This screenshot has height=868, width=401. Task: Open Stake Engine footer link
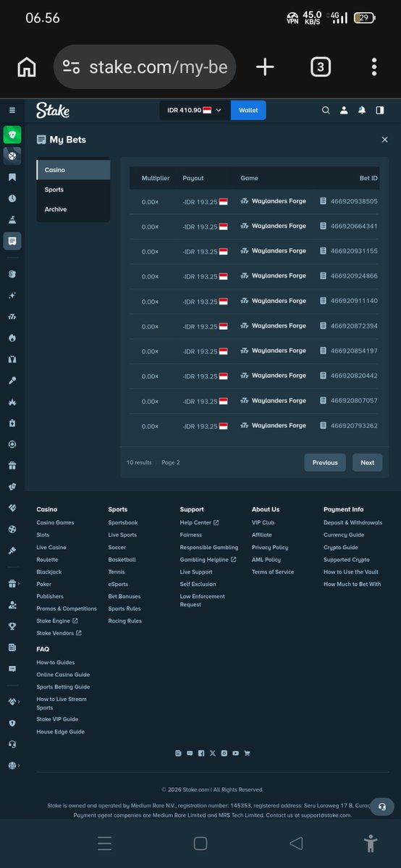(x=57, y=621)
